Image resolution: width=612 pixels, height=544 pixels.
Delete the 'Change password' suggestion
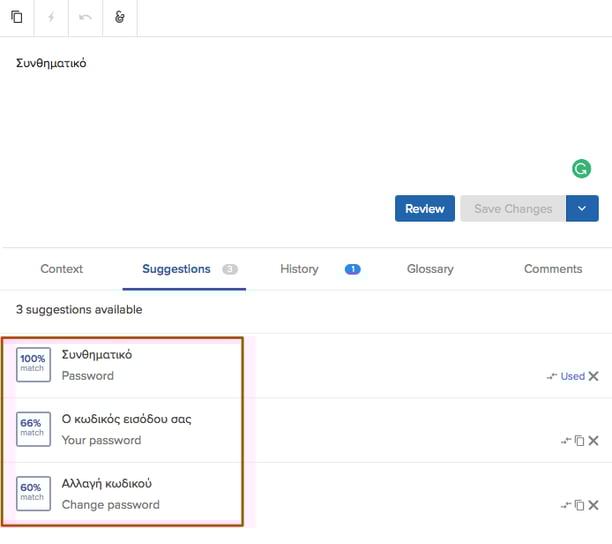click(x=594, y=505)
